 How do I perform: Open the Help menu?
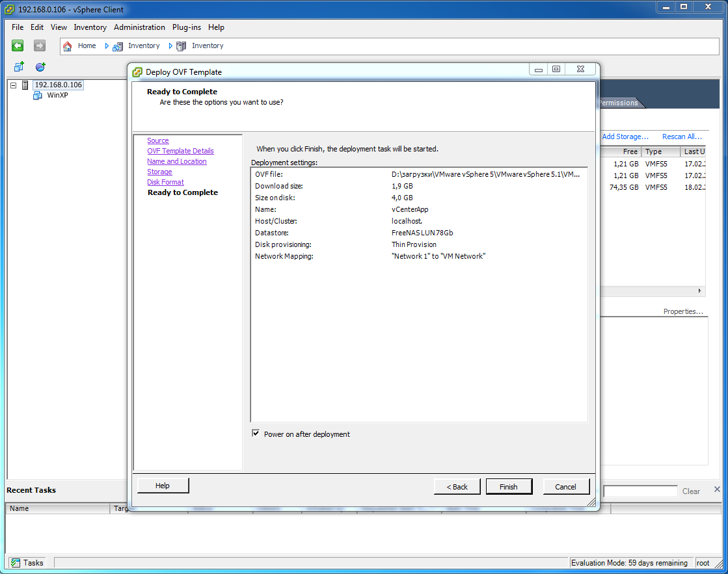pos(216,27)
